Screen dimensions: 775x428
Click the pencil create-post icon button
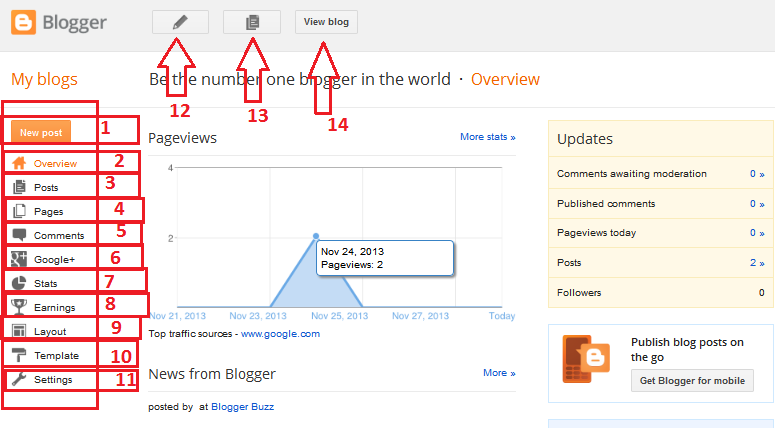[x=180, y=22]
